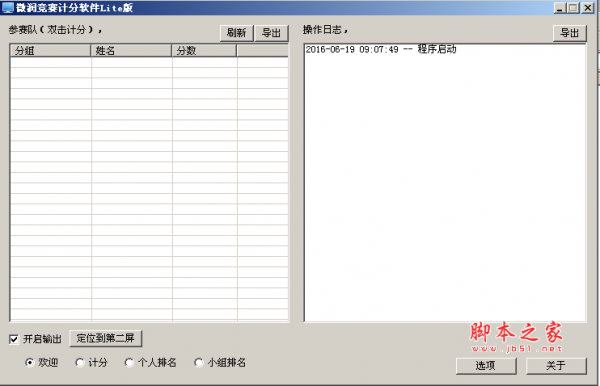
Task: Maximize the 微润竞赛计分软件 window
Action: [x=573, y=8]
